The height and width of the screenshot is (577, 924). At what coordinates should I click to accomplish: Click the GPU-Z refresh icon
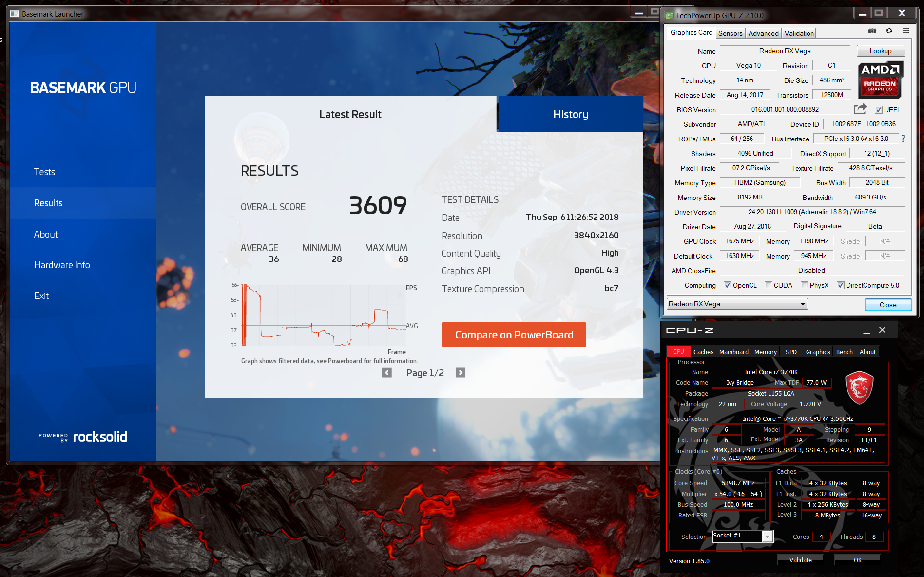[889, 31]
